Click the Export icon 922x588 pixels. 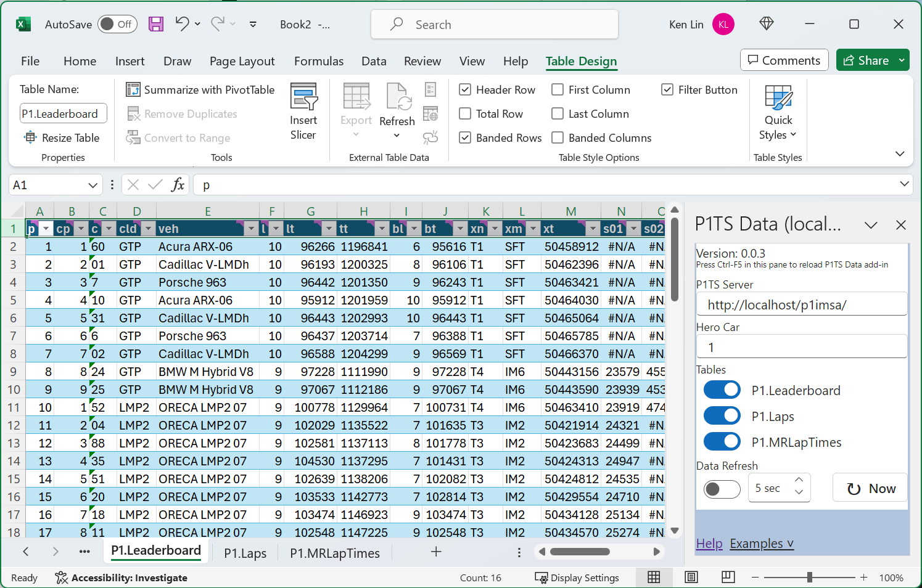[356, 97]
